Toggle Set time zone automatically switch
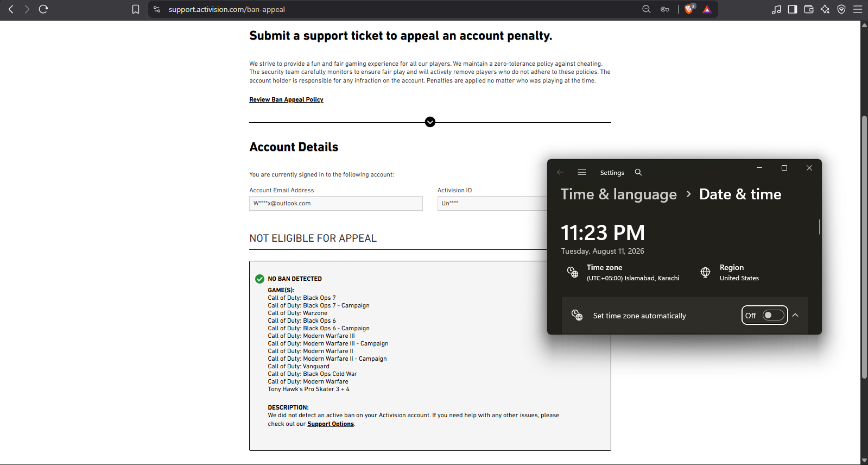 pos(774,316)
